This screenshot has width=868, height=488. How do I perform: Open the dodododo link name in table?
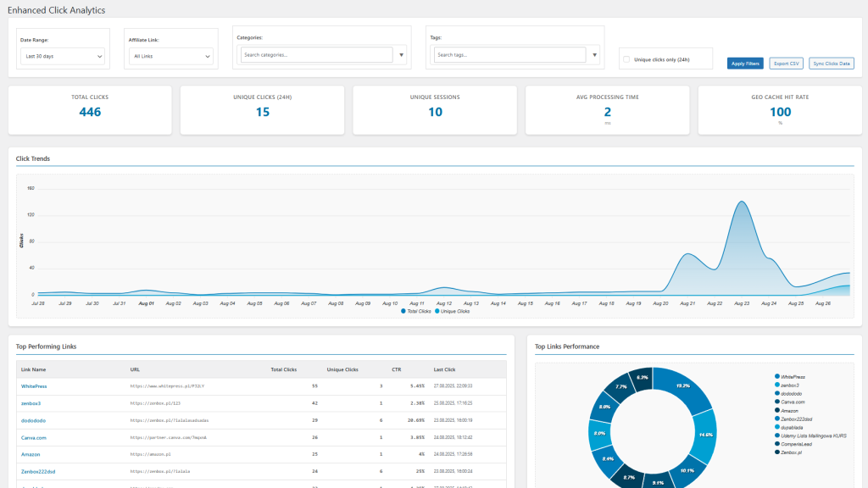point(33,420)
